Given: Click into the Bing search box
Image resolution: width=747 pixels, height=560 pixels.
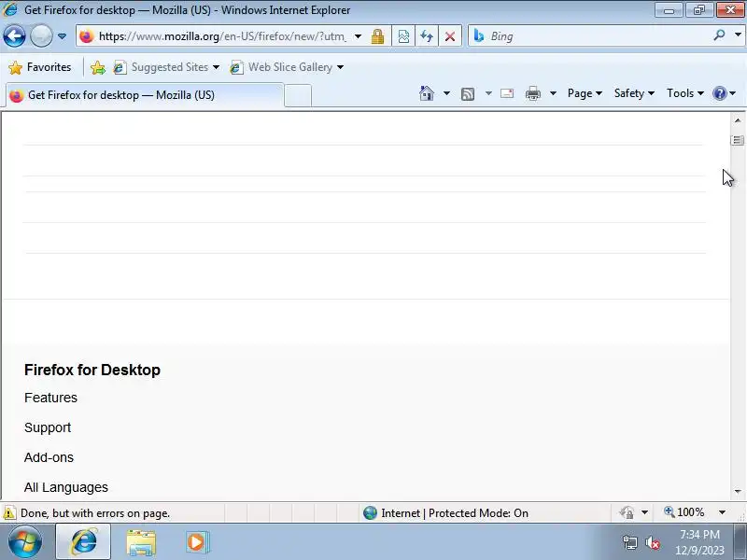Looking at the screenshot, I should (x=599, y=36).
